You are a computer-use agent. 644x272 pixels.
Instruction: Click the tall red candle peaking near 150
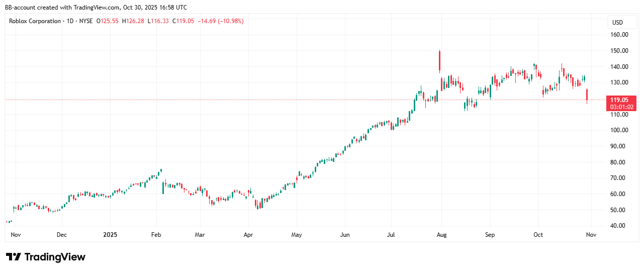click(x=440, y=60)
